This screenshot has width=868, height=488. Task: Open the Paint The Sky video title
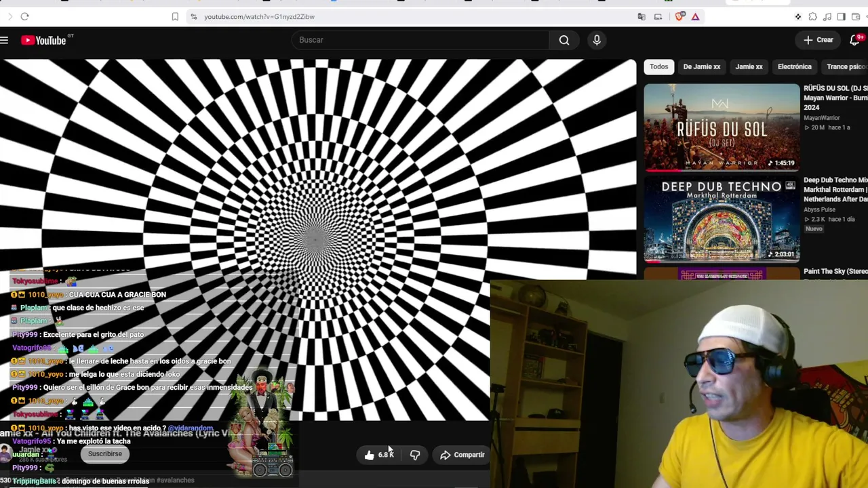click(835, 271)
